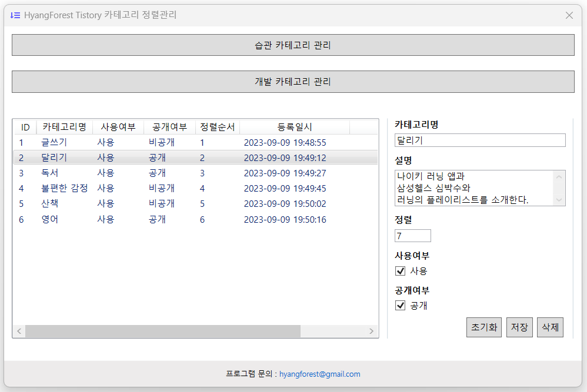Close the category management window

569,15
